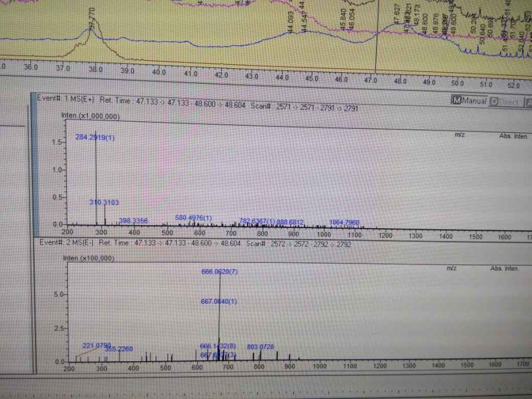Click the 50.640 chromatogram peak label
The image size is (532, 399).
coord(482,34)
